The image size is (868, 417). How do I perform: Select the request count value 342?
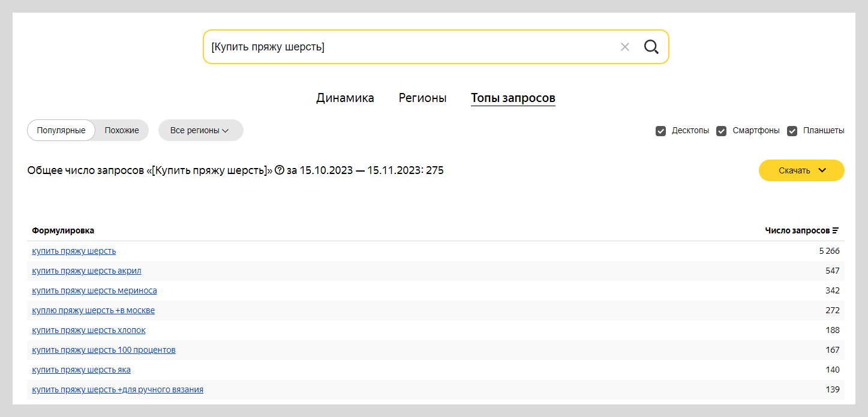pos(833,290)
